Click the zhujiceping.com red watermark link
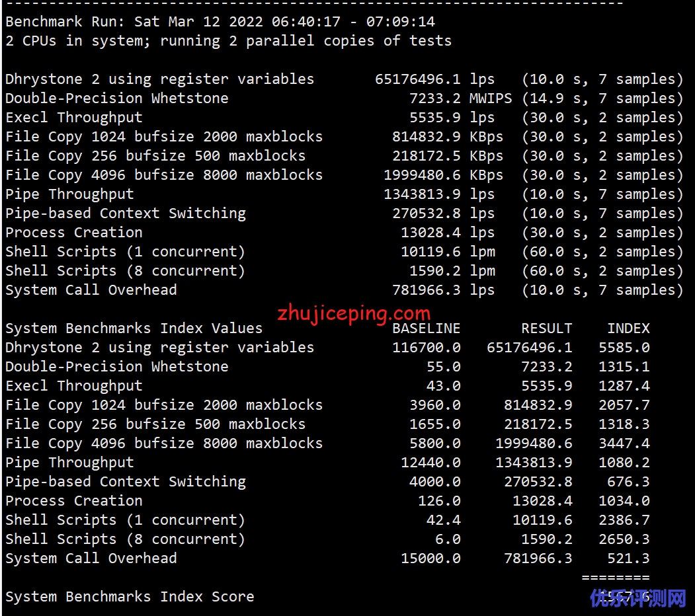This screenshot has height=616, width=695. point(354,313)
